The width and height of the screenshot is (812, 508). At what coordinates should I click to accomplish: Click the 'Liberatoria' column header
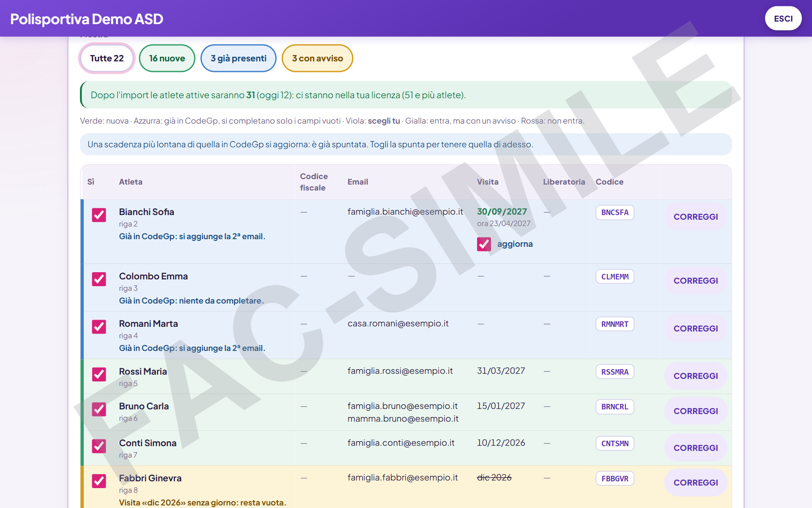pyautogui.click(x=564, y=182)
